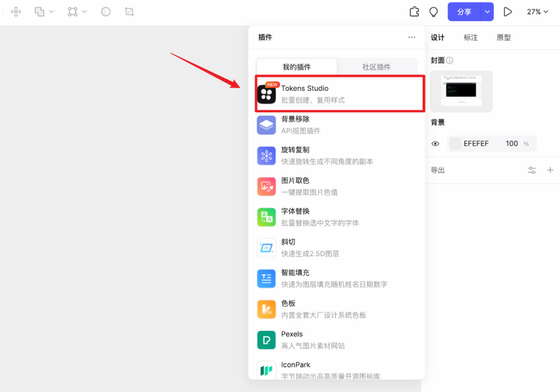Click the lightbulb tips icon

coord(433,12)
